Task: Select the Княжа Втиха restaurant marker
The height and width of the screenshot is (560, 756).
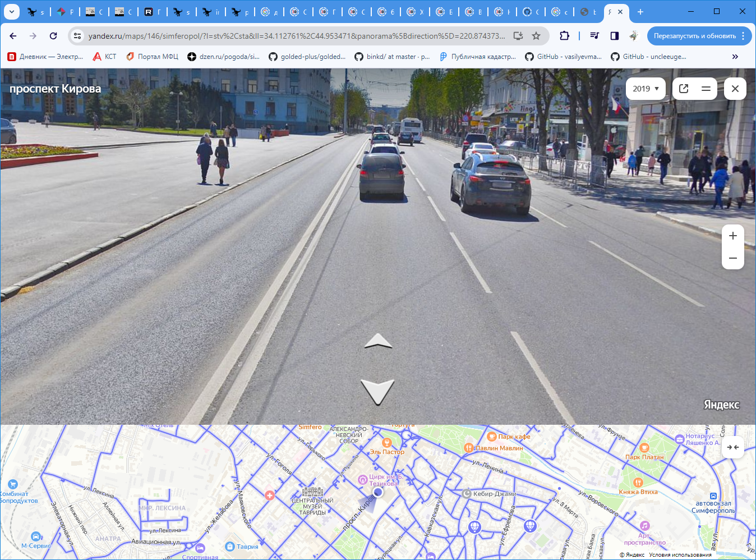Action: pyautogui.click(x=638, y=483)
